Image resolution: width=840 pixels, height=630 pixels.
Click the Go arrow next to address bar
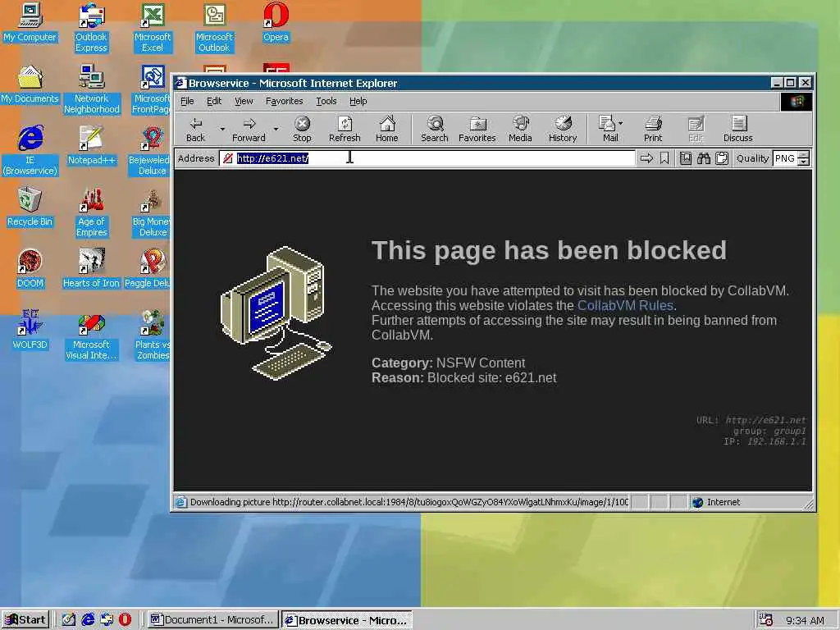[646, 158]
